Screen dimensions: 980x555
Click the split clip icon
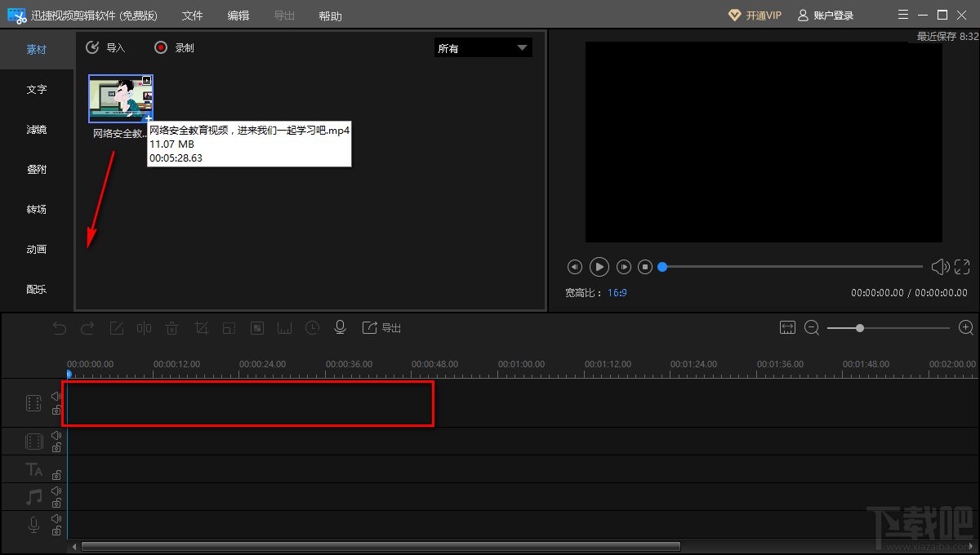pyautogui.click(x=144, y=328)
